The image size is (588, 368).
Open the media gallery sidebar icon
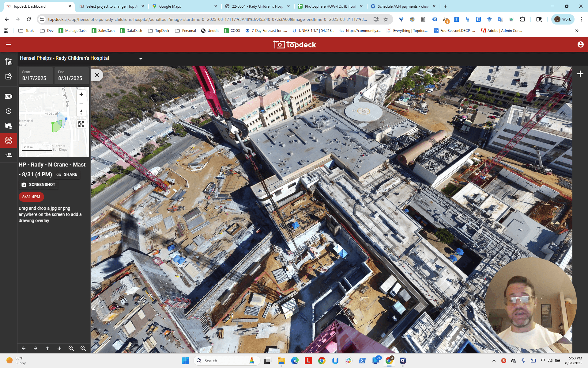click(9, 126)
